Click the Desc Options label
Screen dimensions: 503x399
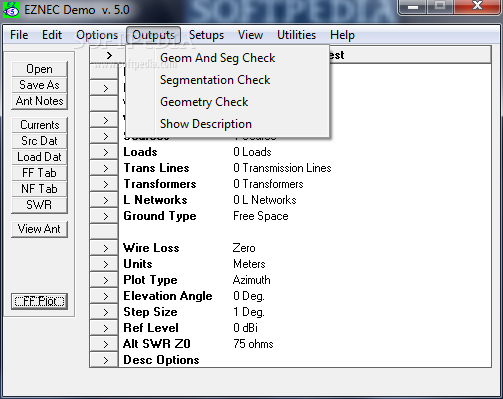[x=161, y=360]
